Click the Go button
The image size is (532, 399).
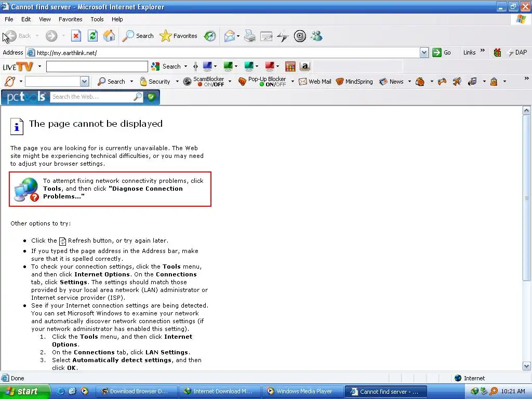442,52
